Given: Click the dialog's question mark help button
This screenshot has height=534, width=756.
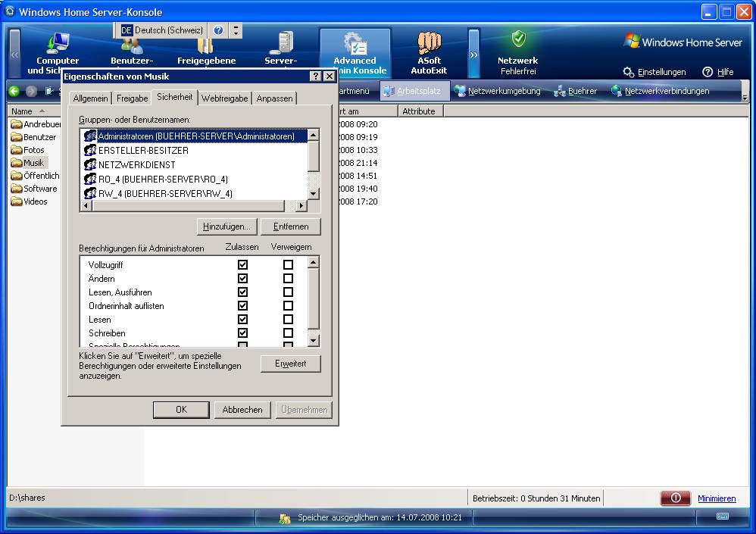Looking at the screenshot, I should [315, 77].
